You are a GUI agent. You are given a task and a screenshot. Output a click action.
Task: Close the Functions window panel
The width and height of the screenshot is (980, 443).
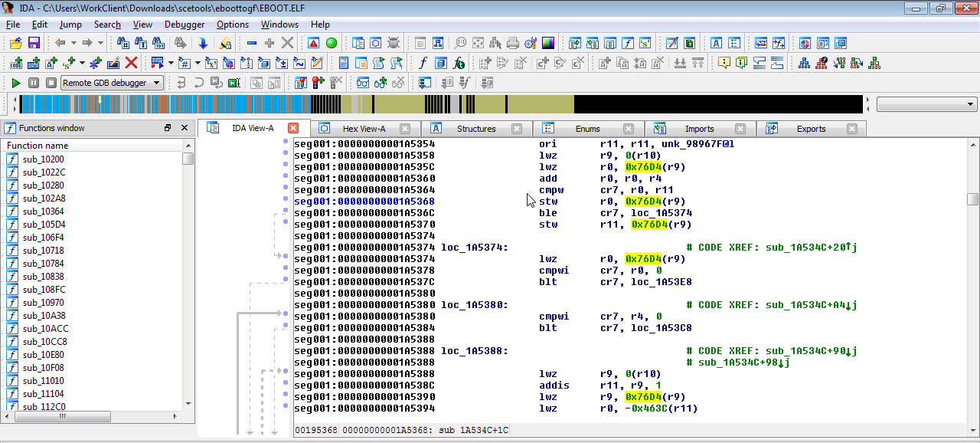[185, 128]
